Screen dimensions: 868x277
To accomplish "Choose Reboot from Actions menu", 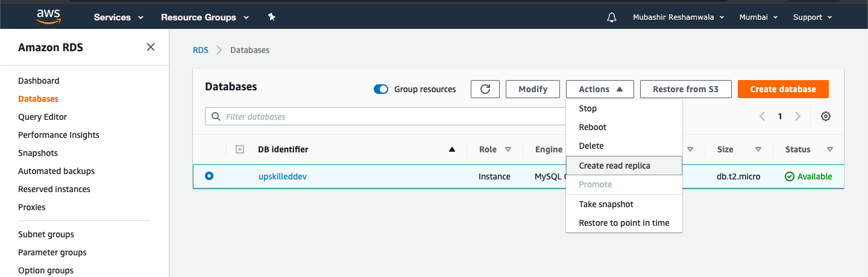I will click(624, 127).
